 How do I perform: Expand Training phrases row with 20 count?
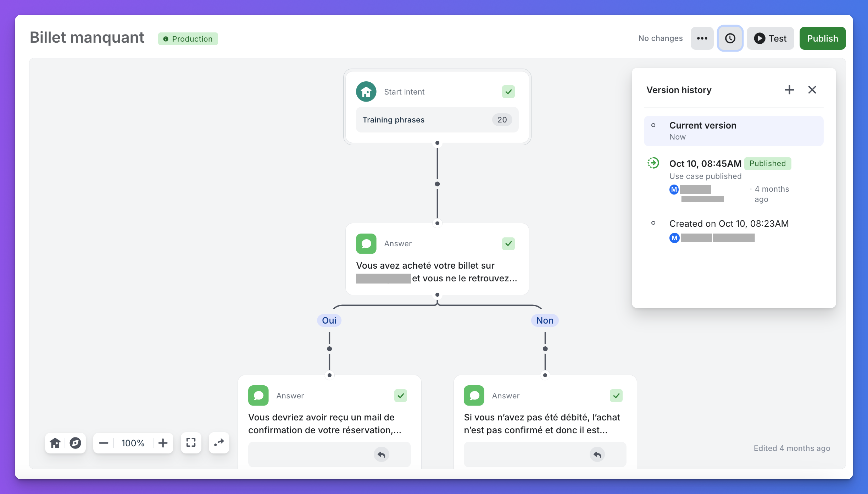click(437, 120)
